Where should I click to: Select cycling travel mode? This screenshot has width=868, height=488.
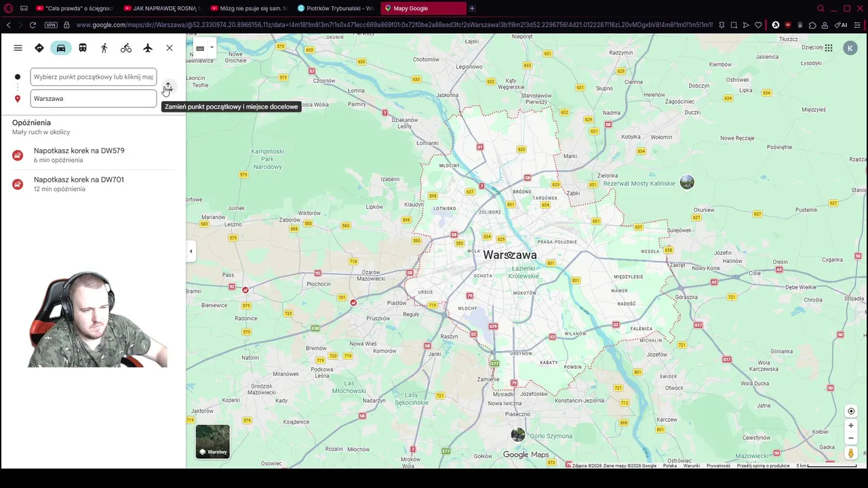pos(126,48)
